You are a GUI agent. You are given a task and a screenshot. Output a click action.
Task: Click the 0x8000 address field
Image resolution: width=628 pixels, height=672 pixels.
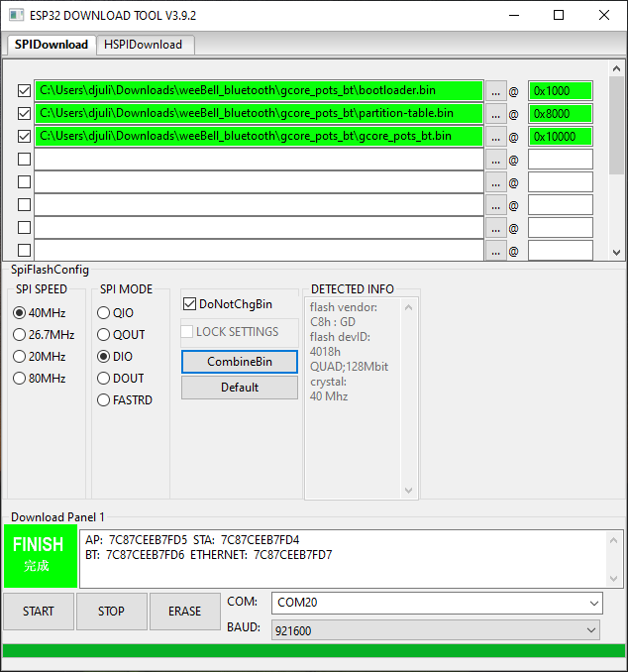(561, 114)
